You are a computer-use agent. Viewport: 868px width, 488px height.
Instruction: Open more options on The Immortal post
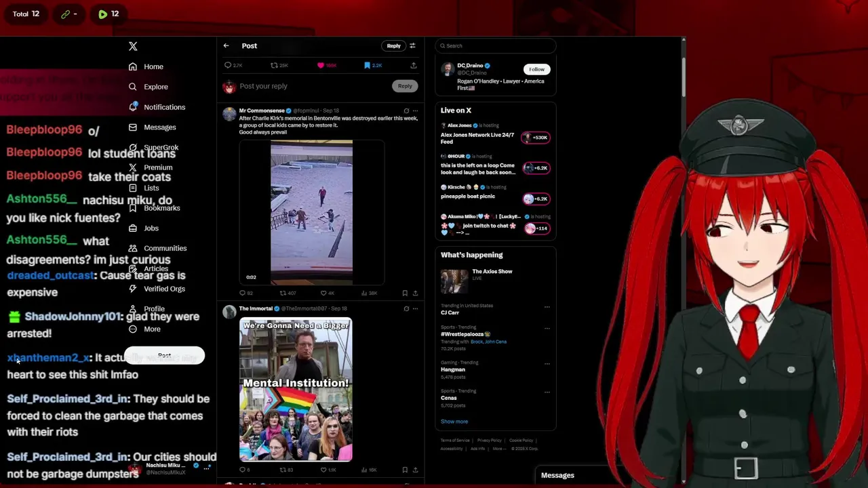(x=416, y=308)
